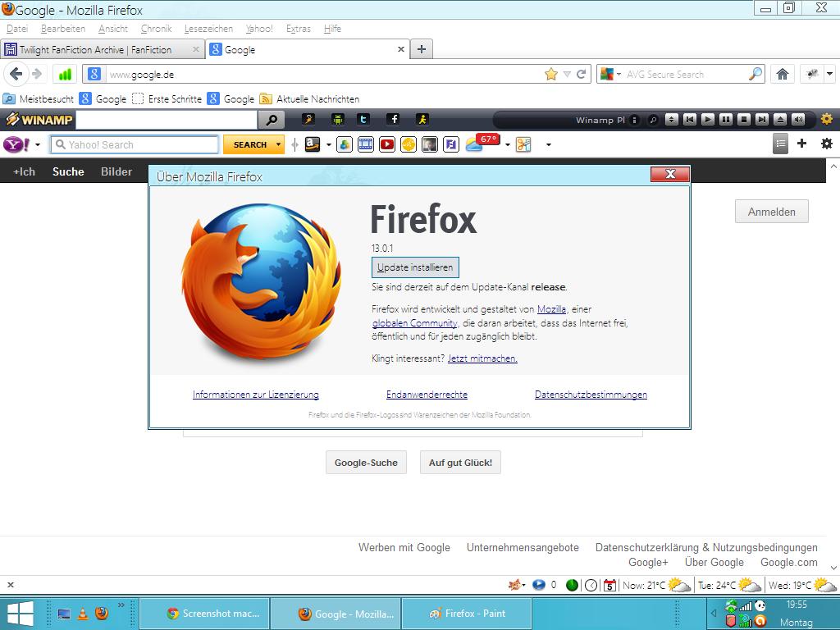Click the green signal bars icon in the navigation bar
Image resolution: width=840 pixels, height=630 pixels.
pos(65,74)
